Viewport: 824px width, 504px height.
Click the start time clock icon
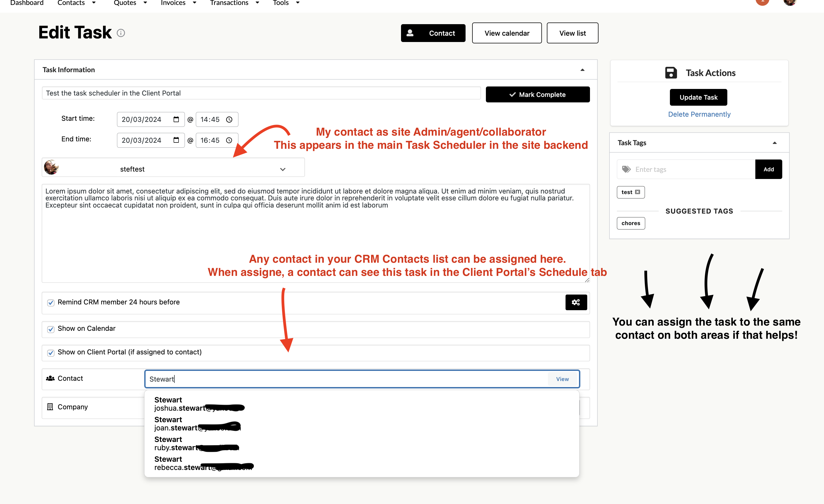(x=229, y=119)
